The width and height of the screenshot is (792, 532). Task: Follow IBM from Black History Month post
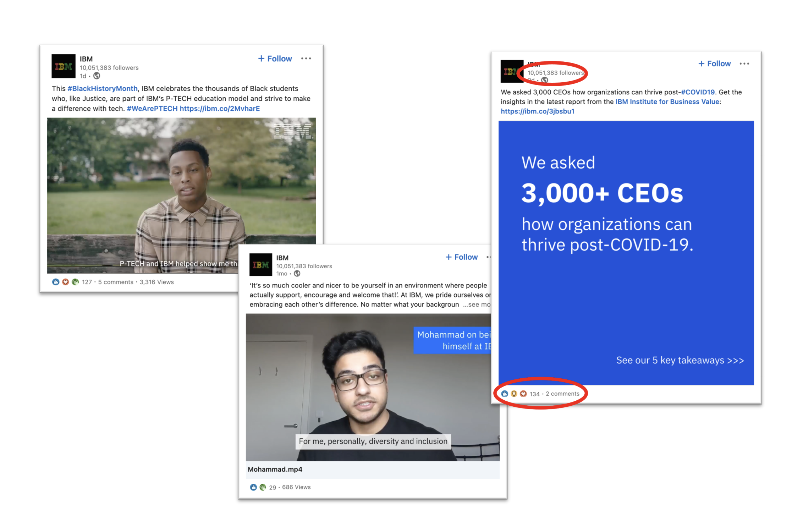coord(275,59)
